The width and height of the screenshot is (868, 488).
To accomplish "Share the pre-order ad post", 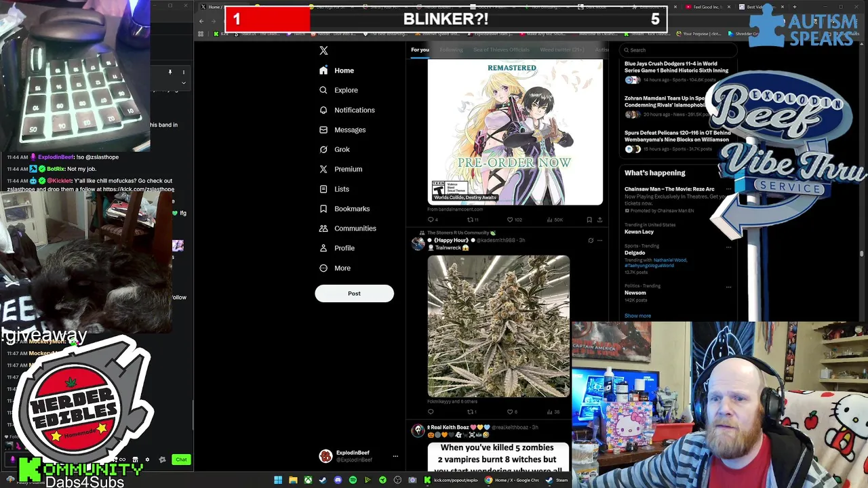I will [599, 220].
